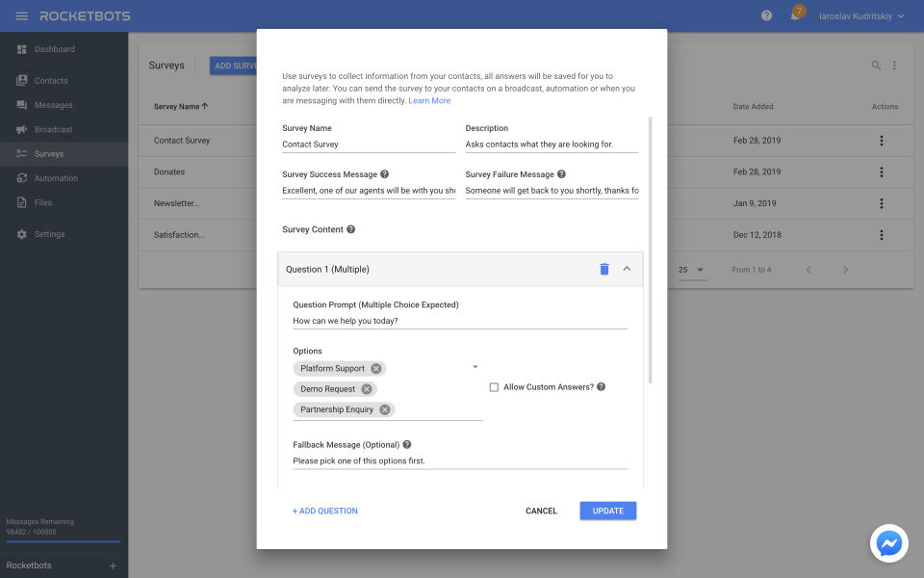The height and width of the screenshot is (578, 924).
Task: Click the Broadcast megaphone icon
Action: (22, 129)
